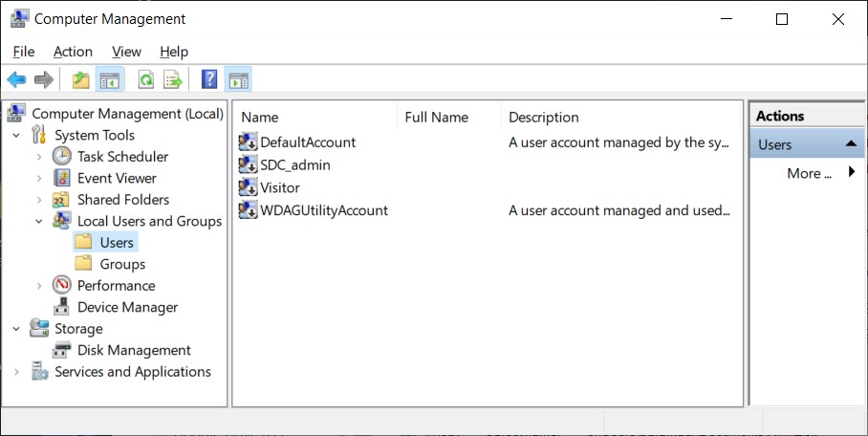Click the Performance gauge icon
Image resolution: width=868 pixels, height=436 pixels.
pos(62,285)
